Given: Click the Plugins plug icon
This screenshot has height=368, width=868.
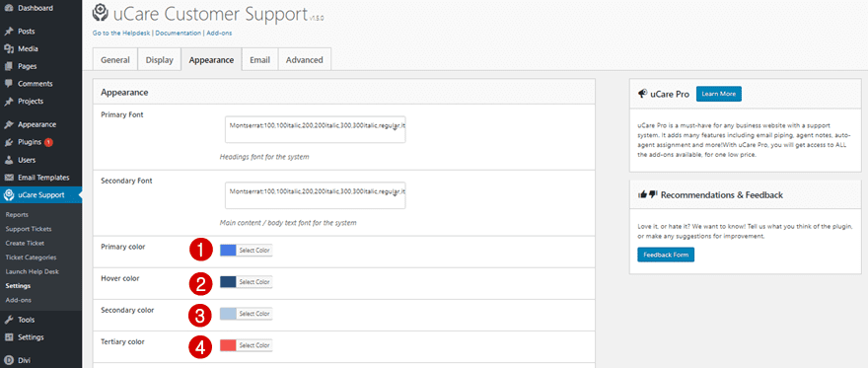Looking at the screenshot, I should (8, 142).
